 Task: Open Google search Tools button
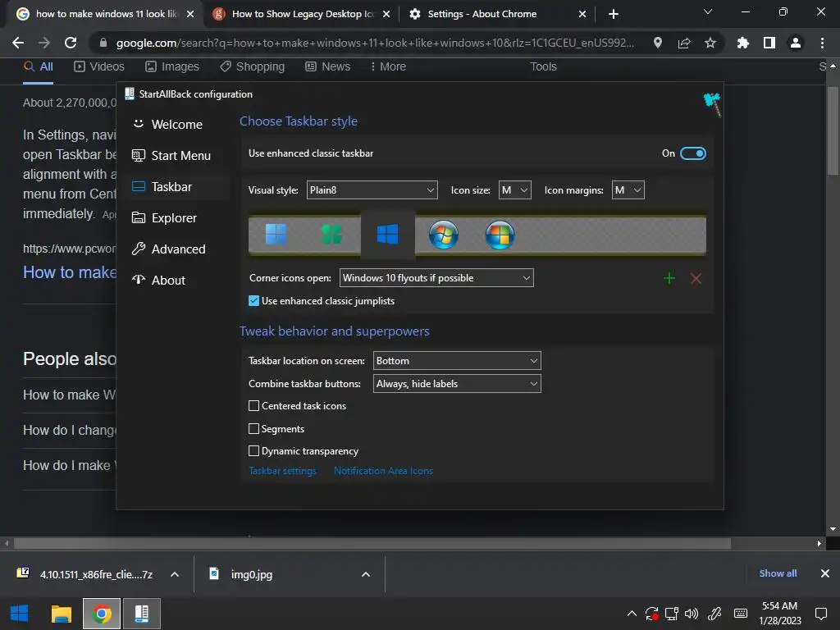click(x=543, y=66)
